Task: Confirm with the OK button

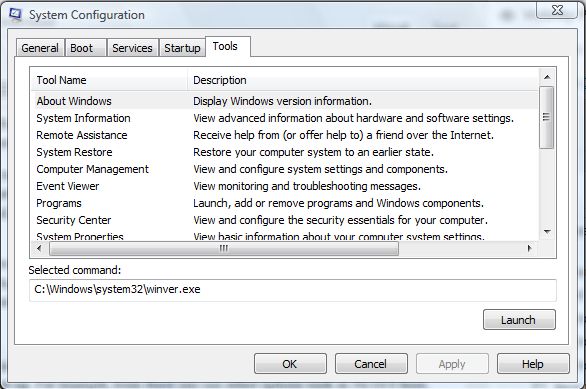Action: tap(290, 364)
